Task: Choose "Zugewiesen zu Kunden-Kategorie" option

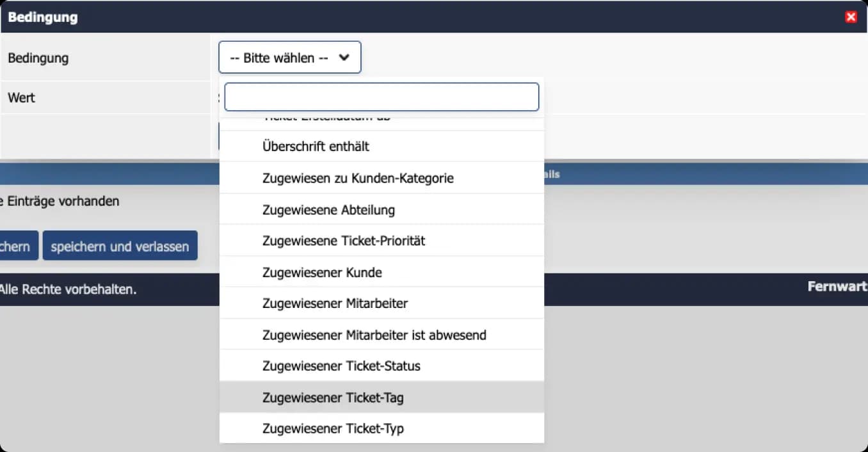Action: tap(358, 178)
